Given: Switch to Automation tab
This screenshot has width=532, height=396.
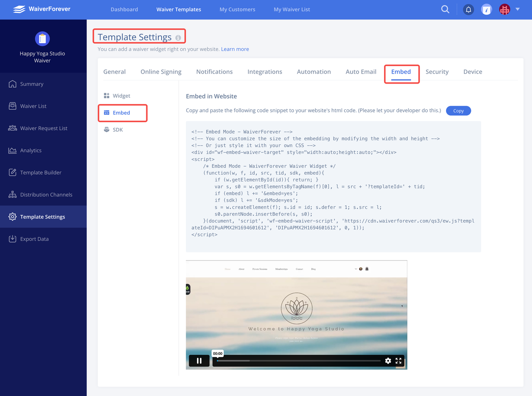Looking at the screenshot, I should coord(314,72).
